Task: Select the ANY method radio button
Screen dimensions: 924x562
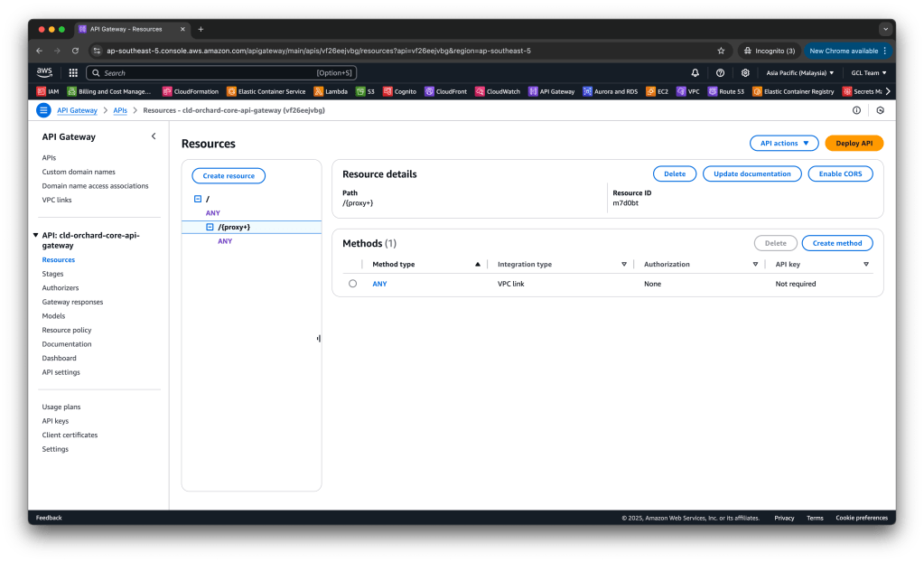Action: [352, 284]
